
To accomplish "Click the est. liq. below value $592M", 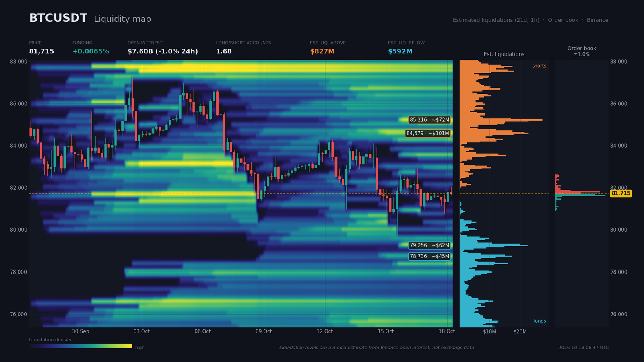I will coord(400,51).
